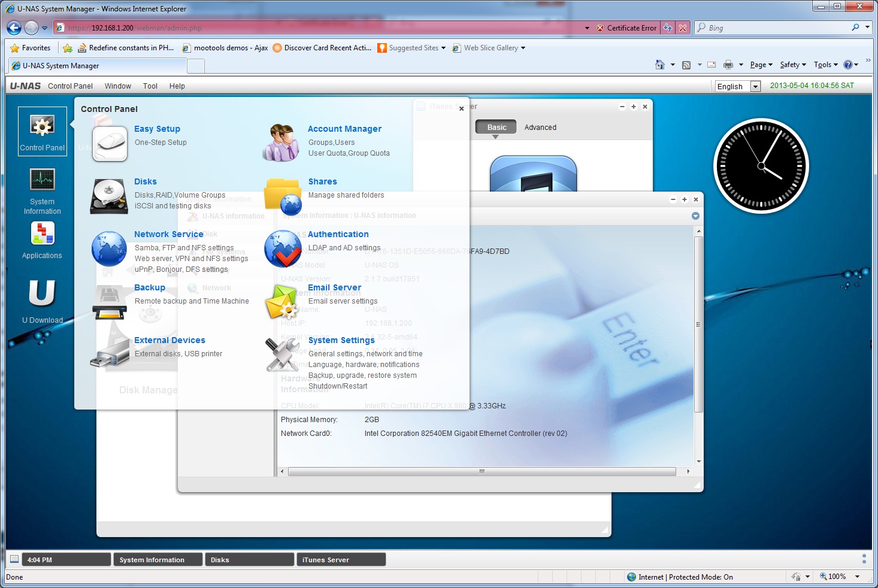Click the Authentication globe checkmark icon
The width and height of the screenshot is (878, 588).
pyautogui.click(x=283, y=248)
